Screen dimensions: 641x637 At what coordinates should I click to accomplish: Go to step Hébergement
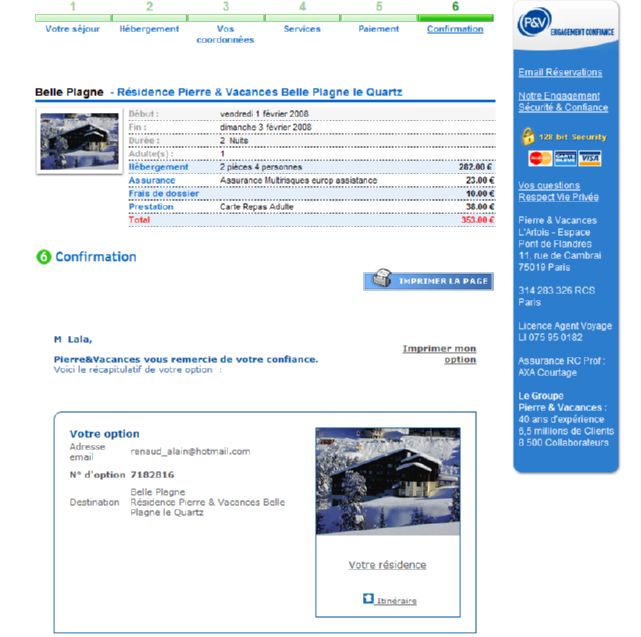(149, 29)
